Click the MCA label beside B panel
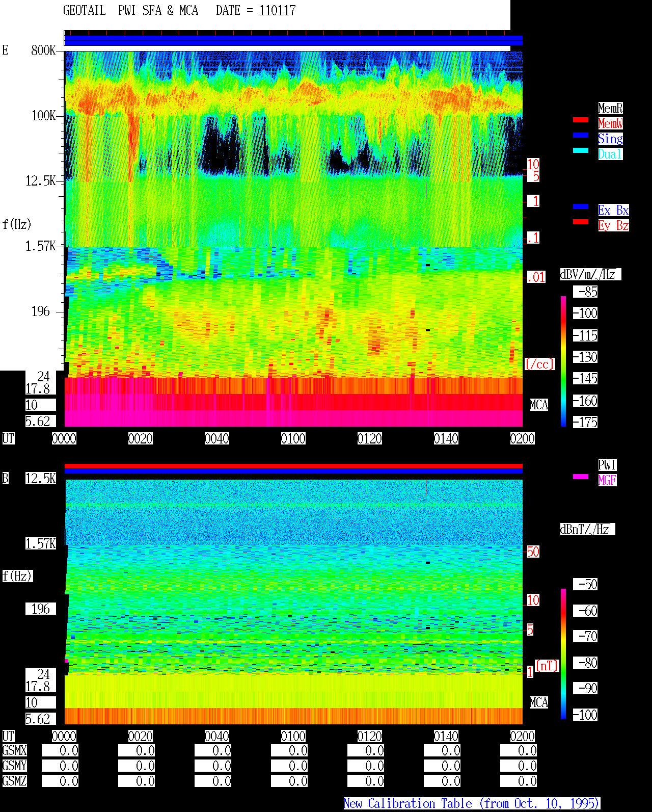Screen dimensions: 652x812 click(x=539, y=702)
